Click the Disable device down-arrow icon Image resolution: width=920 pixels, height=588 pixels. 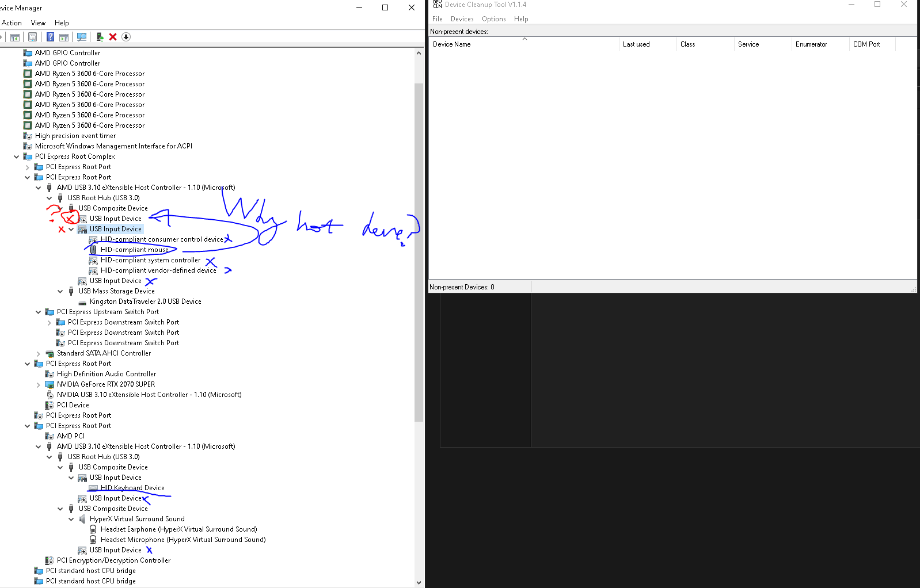tap(126, 37)
